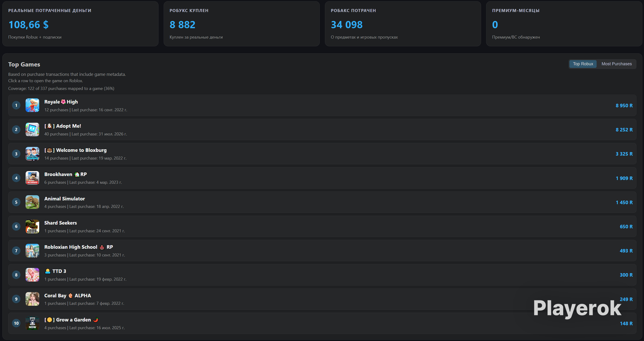This screenshot has height=341, width=644.
Task: Click the 'РЕАЛЬНЫЕ ПОТРАЧЕННЫЕ ДЕНЬГИ' card heading
Action: coord(50,11)
